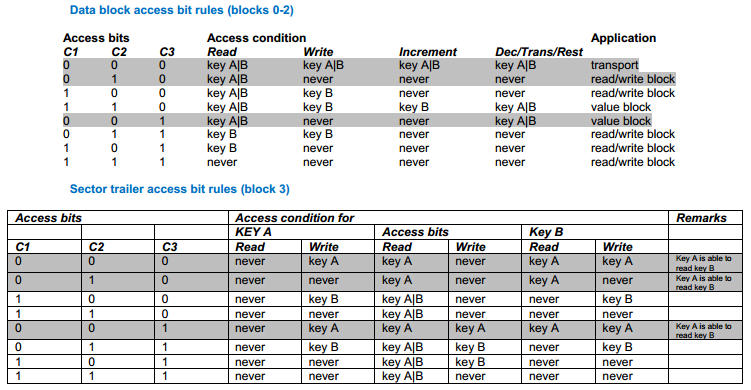Click 'C1' header in sector trailer table

point(23,247)
